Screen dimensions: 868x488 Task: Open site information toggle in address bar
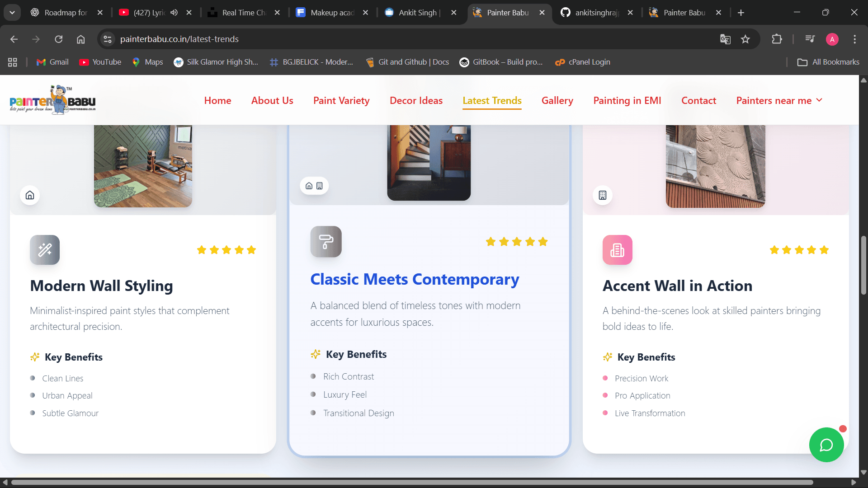pyautogui.click(x=108, y=39)
